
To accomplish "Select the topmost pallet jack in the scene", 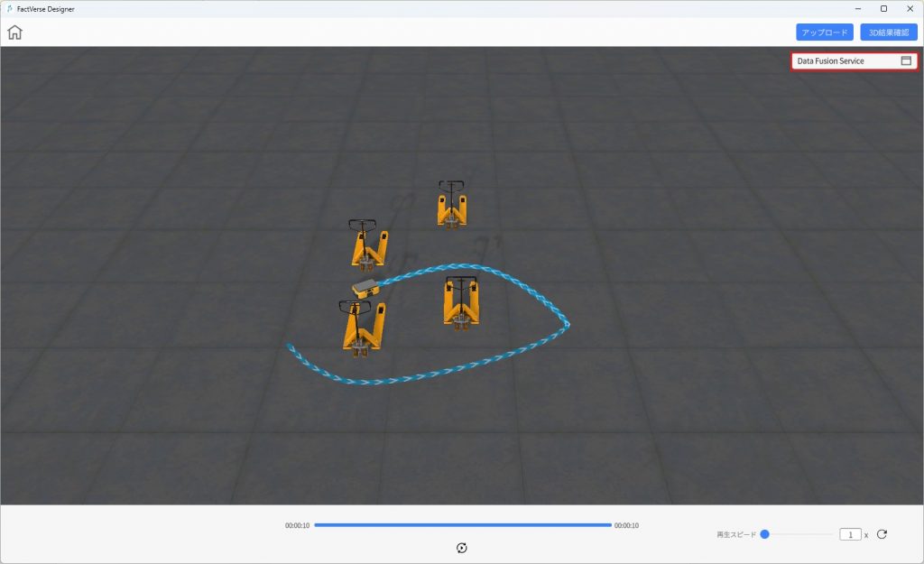I will [451, 205].
